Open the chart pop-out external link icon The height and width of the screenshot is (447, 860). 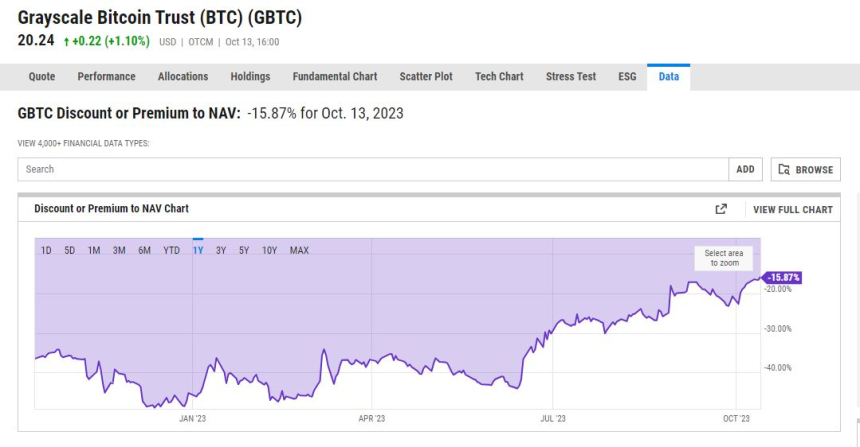tap(721, 209)
